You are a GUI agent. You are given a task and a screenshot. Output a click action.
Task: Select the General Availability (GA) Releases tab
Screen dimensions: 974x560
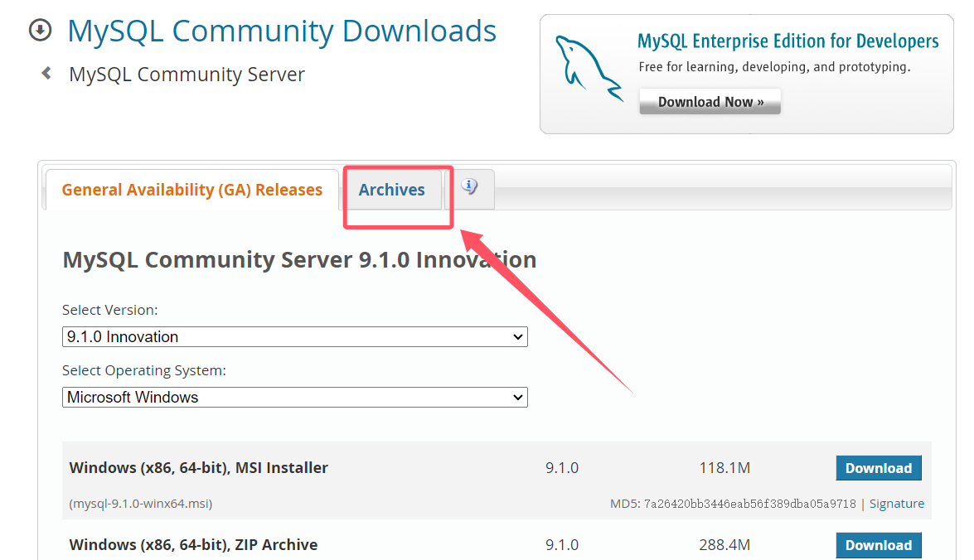192,190
